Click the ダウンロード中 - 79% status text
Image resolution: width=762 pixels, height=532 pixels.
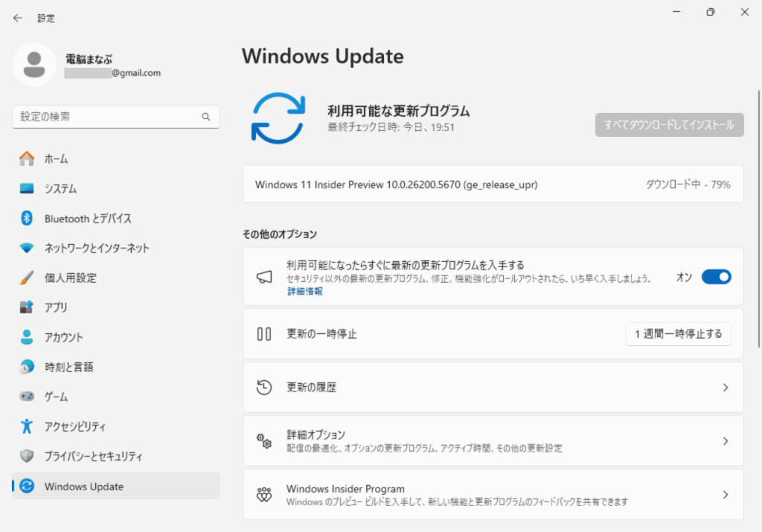pos(688,184)
